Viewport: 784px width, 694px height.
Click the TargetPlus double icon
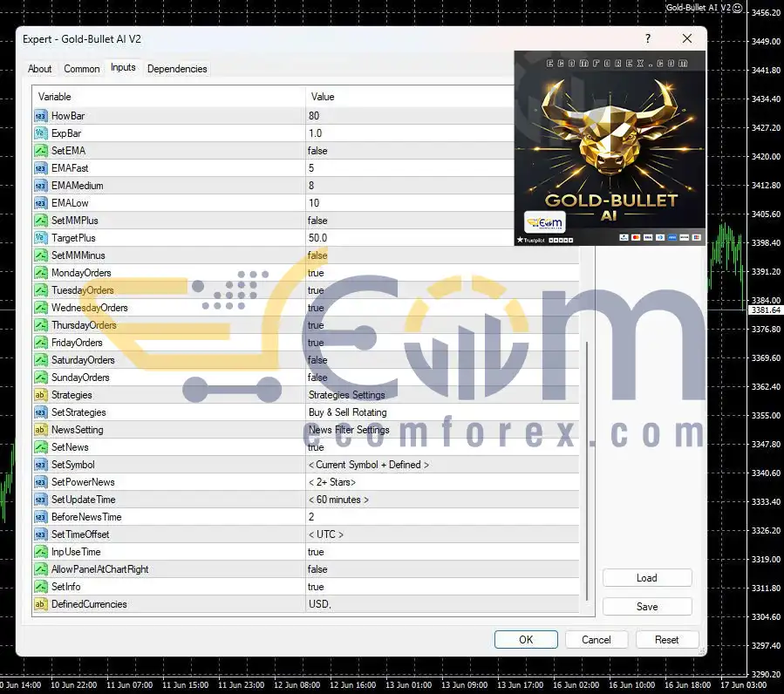(40, 238)
